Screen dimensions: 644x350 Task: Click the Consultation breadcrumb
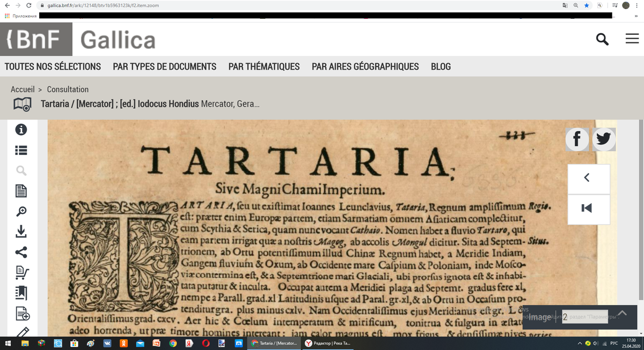pyautogui.click(x=68, y=90)
